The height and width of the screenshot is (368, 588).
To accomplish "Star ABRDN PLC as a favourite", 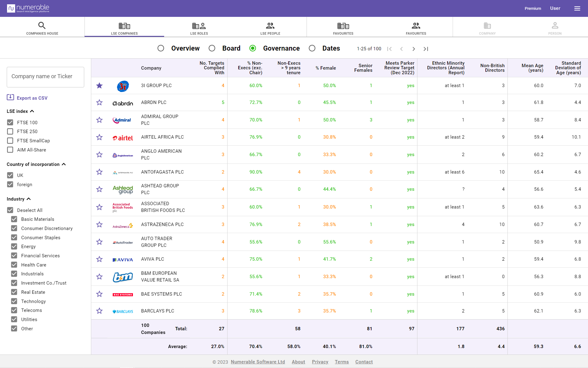I will coord(99,102).
